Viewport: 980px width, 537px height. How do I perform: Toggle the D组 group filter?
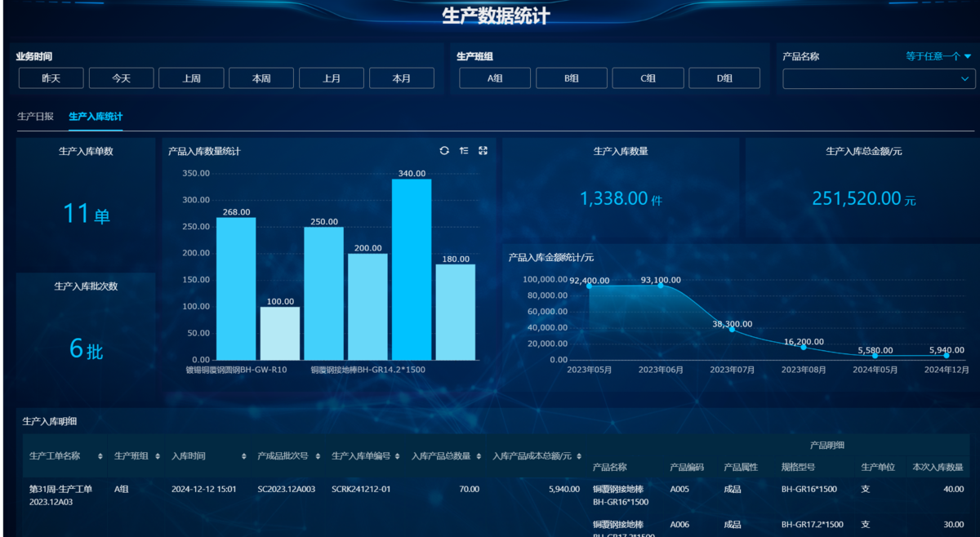(724, 78)
